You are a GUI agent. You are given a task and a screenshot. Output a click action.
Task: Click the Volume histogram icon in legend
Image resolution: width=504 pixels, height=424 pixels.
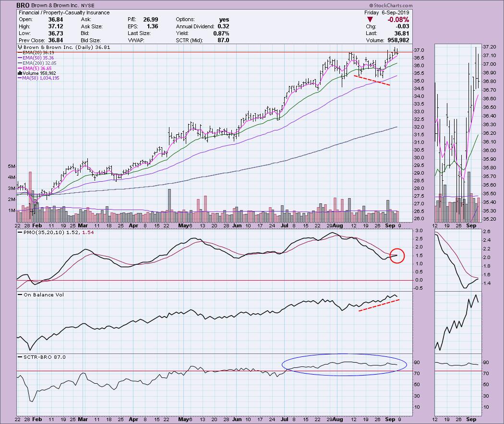tap(20, 72)
